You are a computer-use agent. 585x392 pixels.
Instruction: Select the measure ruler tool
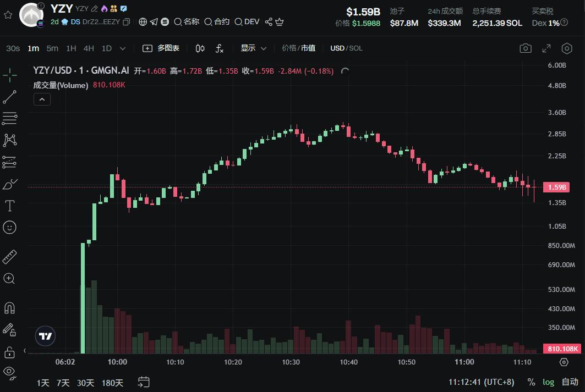pyautogui.click(x=9, y=256)
